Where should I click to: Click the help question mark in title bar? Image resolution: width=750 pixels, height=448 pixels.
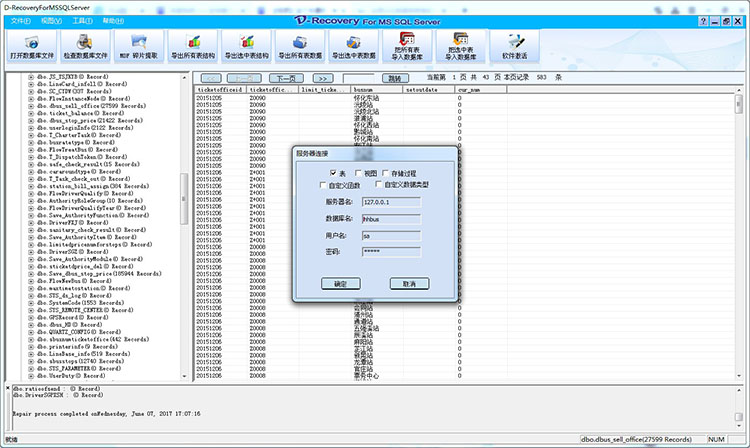[x=703, y=21]
